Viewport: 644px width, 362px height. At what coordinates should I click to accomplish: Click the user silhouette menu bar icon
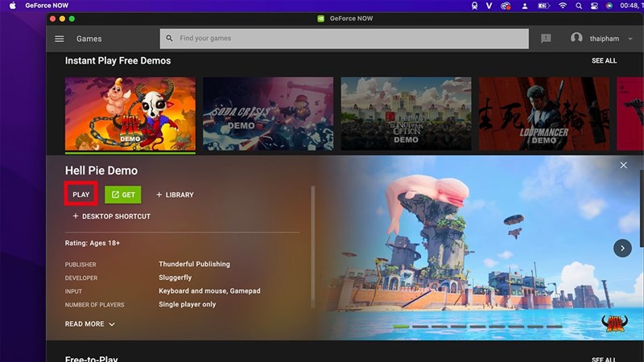tap(525, 6)
